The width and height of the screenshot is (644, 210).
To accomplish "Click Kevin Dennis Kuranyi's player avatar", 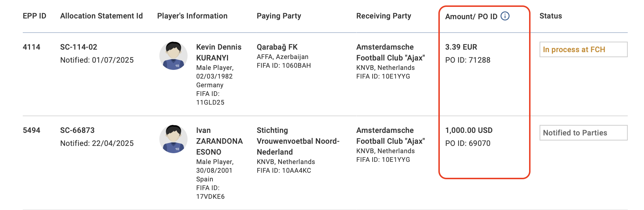I will [x=173, y=55].
